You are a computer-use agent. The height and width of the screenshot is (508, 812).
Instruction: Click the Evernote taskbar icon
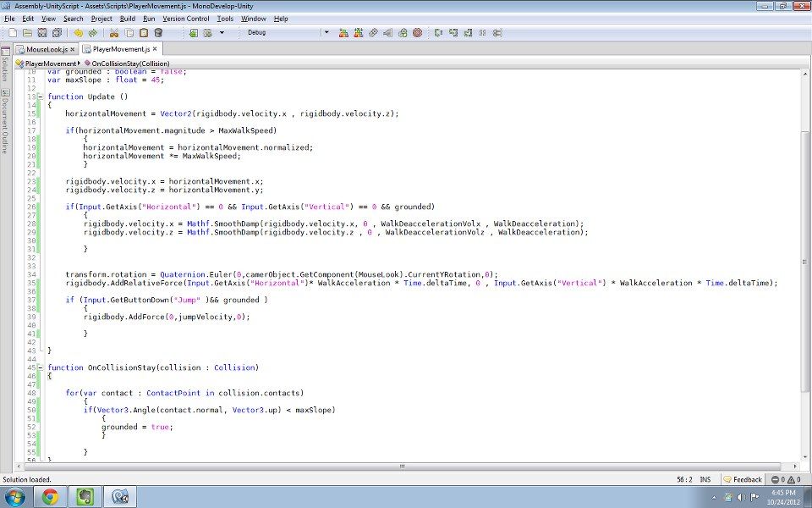tap(85, 497)
